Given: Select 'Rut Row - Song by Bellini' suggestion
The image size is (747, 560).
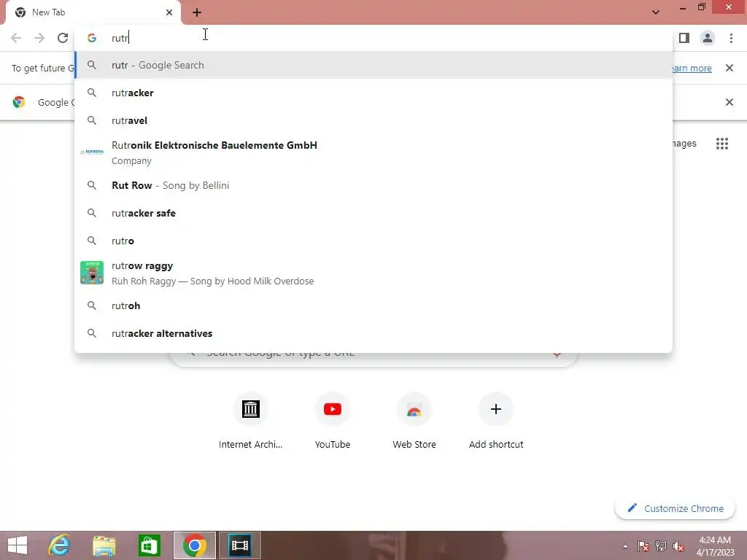Looking at the screenshot, I should tap(373, 185).
